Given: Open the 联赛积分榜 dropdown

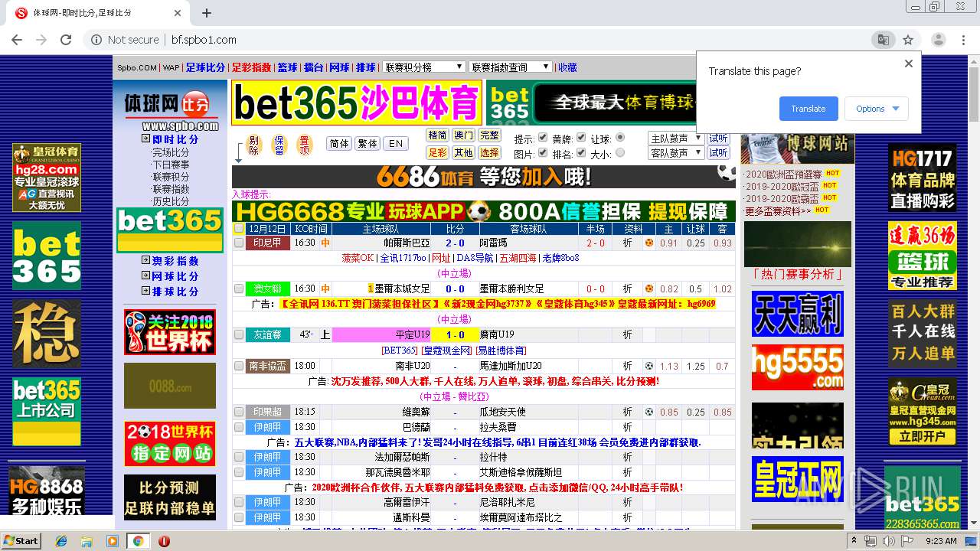Looking at the screenshot, I should [x=423, y=67].
